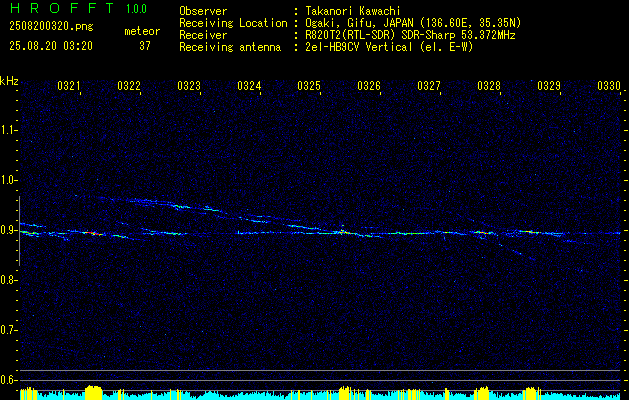This screenshot has height=400, width=629.
Task: Click the Observer field label
Action: pos(203,11)
